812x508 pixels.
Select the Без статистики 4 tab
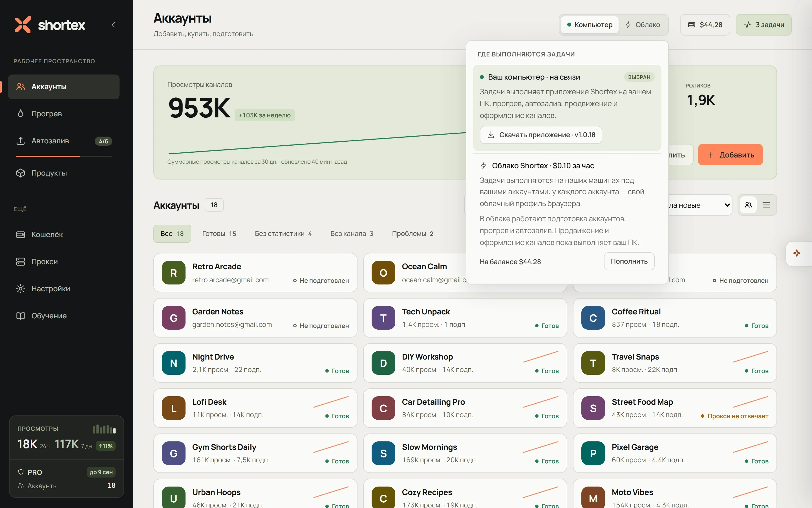[x=283, y=233]
